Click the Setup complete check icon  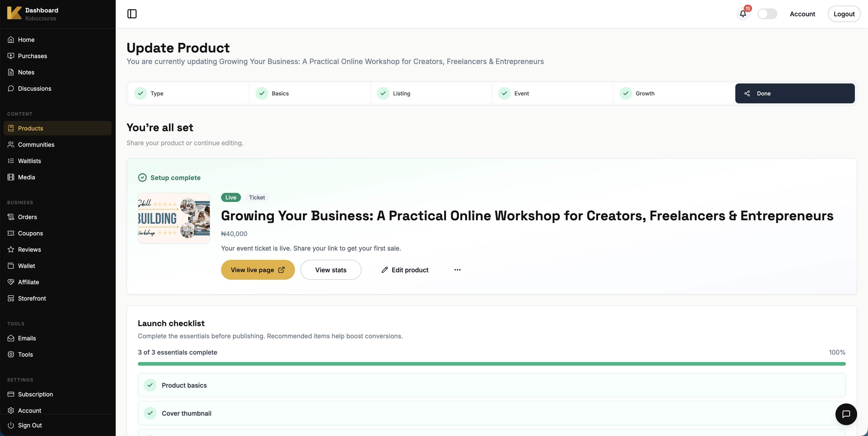coord(142,178)
